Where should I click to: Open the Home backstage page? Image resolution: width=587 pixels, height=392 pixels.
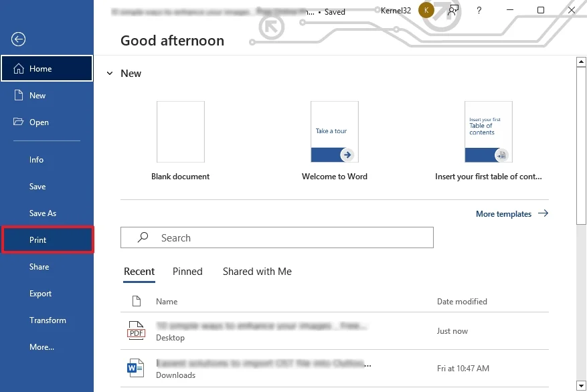tap(47, 68)
